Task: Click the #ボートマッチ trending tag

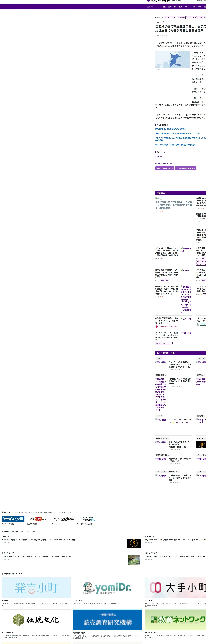Action: tap(170, 18)
